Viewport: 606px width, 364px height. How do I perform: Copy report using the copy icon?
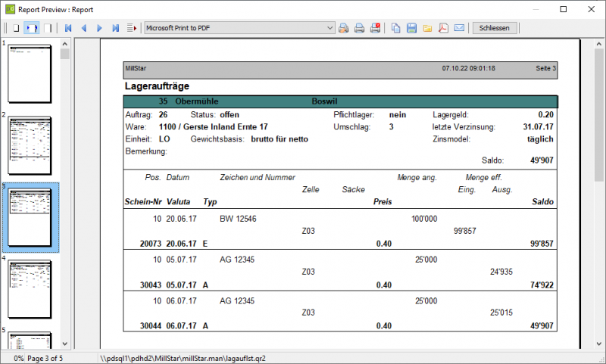(395, 28)
